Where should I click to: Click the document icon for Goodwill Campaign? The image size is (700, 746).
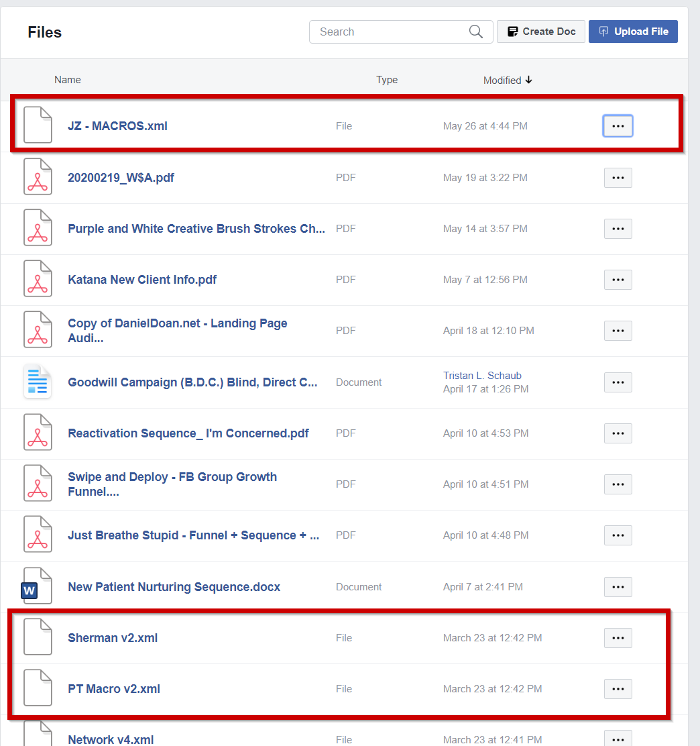(38, 382)
